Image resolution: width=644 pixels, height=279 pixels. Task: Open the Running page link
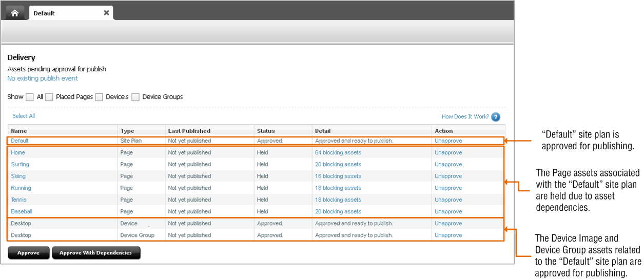click(x=21, y=188)
